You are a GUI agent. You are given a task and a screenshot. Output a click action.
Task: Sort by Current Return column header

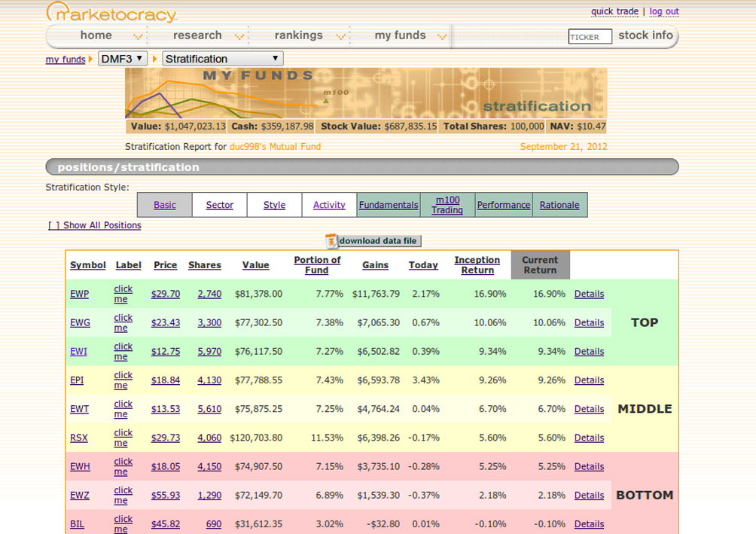(x=540, y=265)
